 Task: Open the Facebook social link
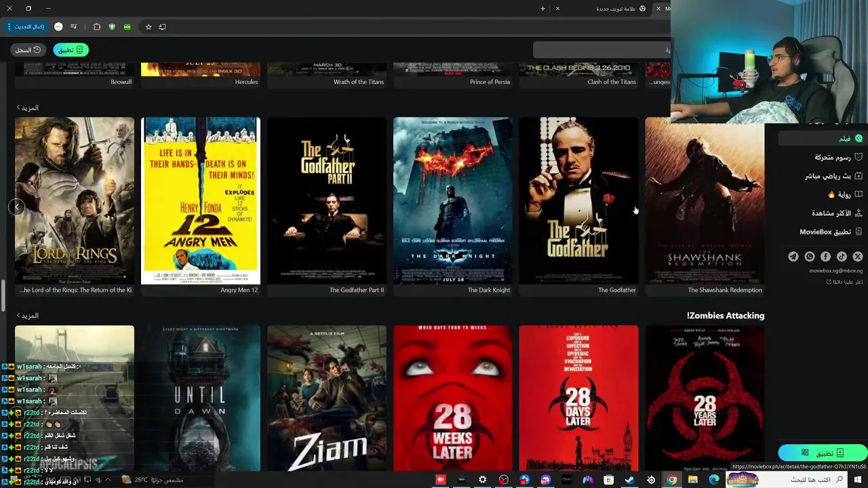[x=825, y=256]
